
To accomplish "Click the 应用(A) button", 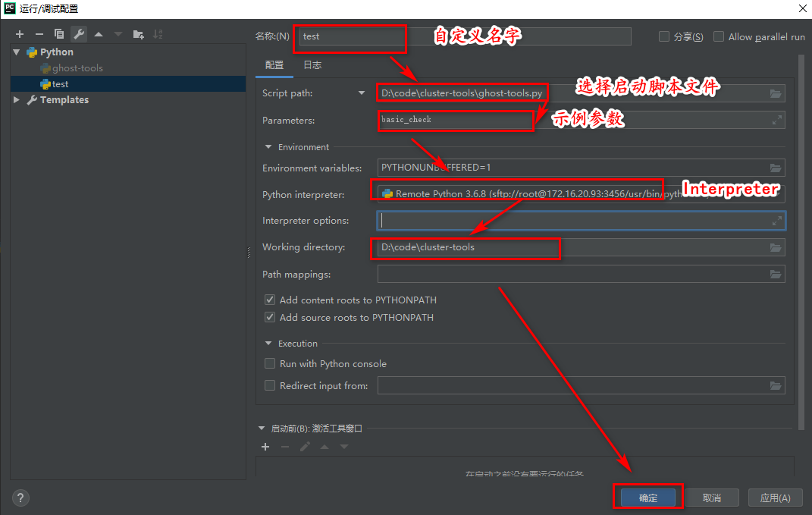I will [x=776, y=498].
